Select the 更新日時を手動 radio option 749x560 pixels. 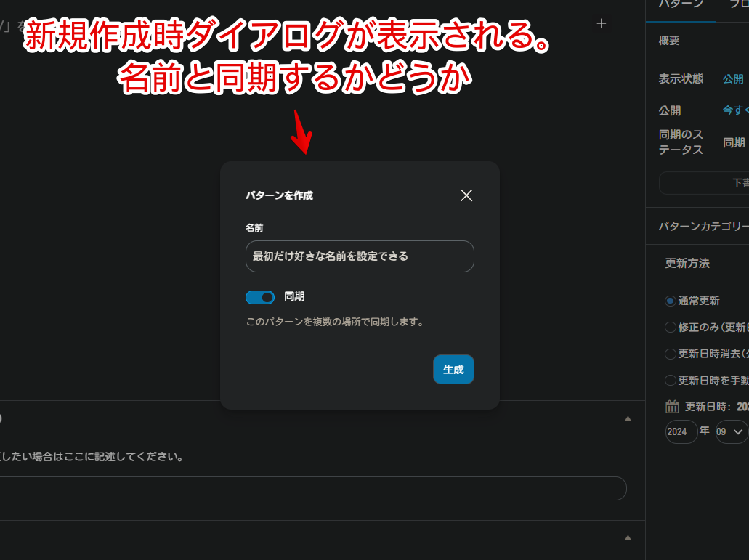click(x=671, y=380)
